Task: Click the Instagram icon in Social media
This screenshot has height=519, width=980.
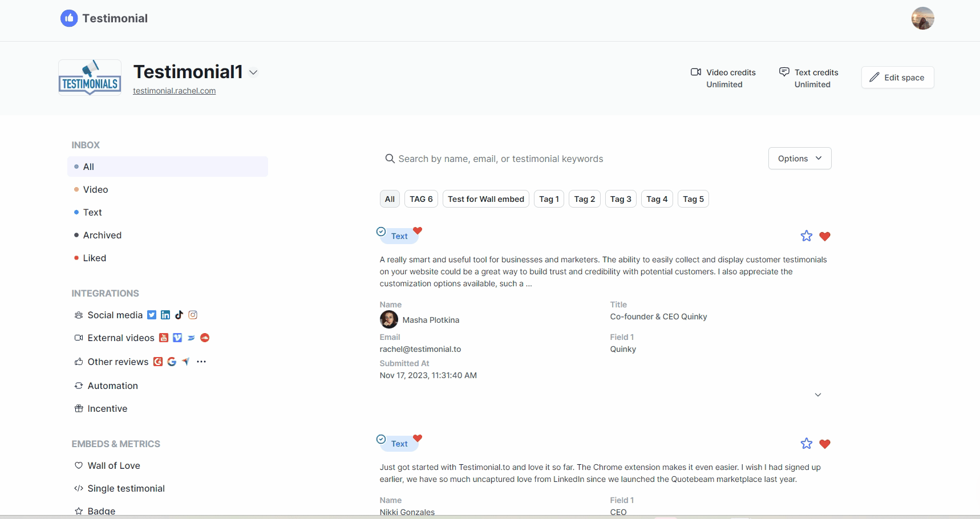Action: coord(193,315)
